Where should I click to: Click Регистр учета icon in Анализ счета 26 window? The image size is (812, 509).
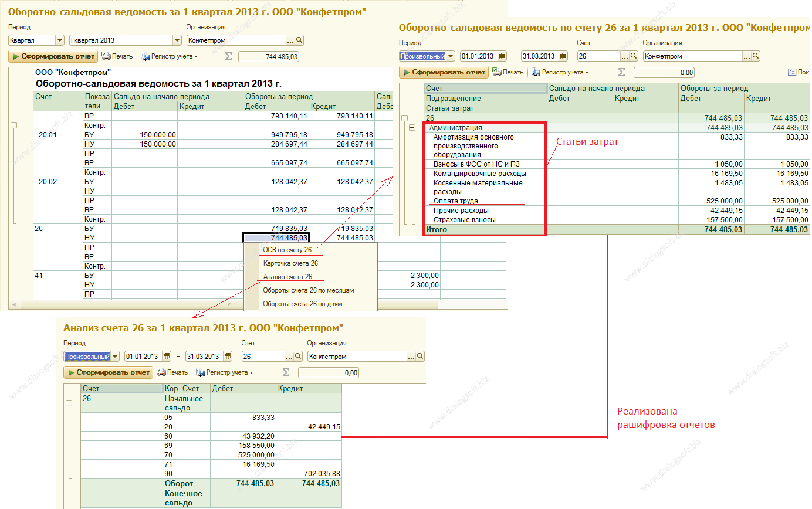click(x=201, y=372)
